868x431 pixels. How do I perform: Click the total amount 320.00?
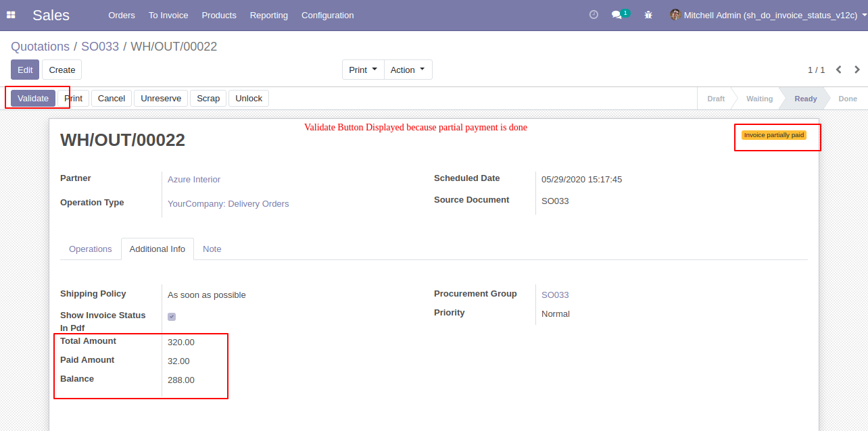[x=181, y=342]
